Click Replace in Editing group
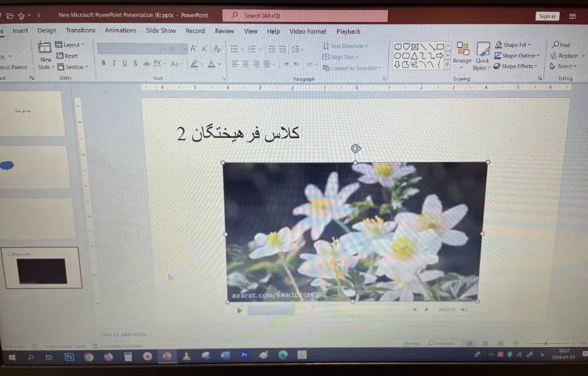 [564, 56]
